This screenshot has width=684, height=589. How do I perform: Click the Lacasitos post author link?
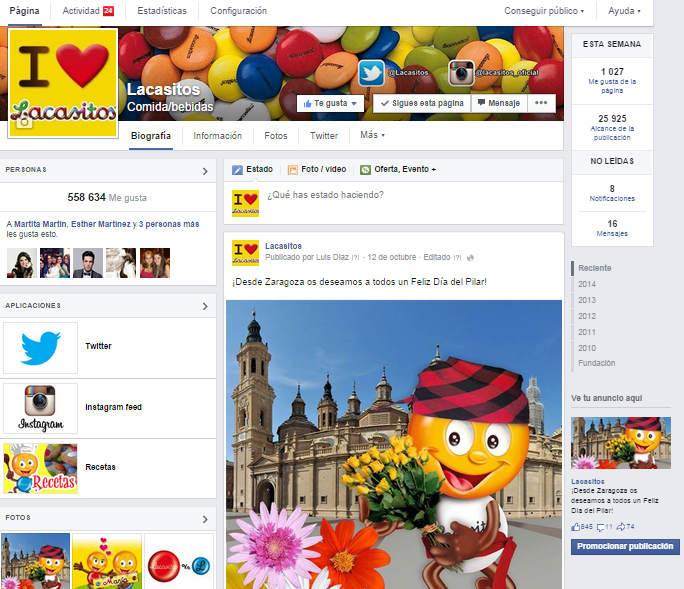283,246
